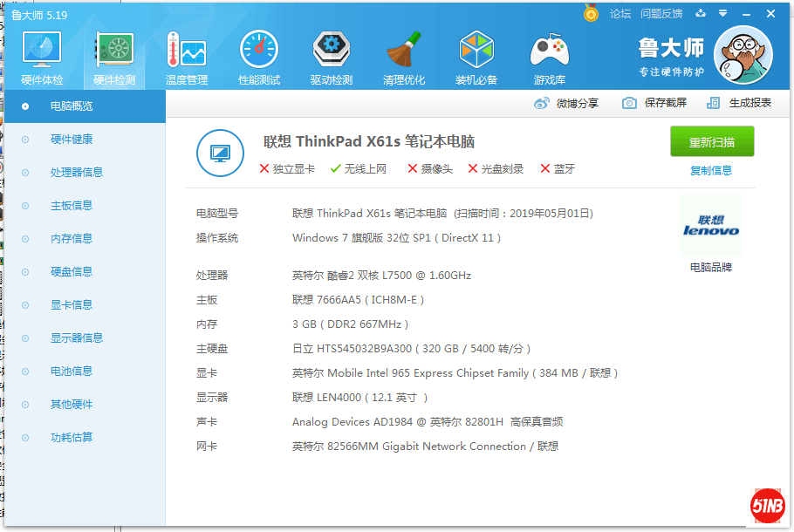This screenshot has width=794, height=532.
Task: Save screenshot using 保存截屏
Action: coord(666,102)
